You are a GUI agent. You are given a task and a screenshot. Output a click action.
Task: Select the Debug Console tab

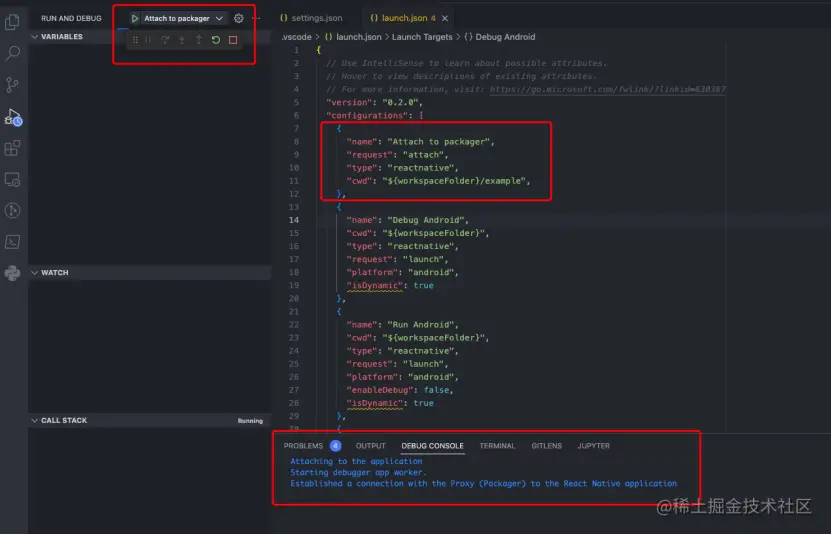(432, 446)
